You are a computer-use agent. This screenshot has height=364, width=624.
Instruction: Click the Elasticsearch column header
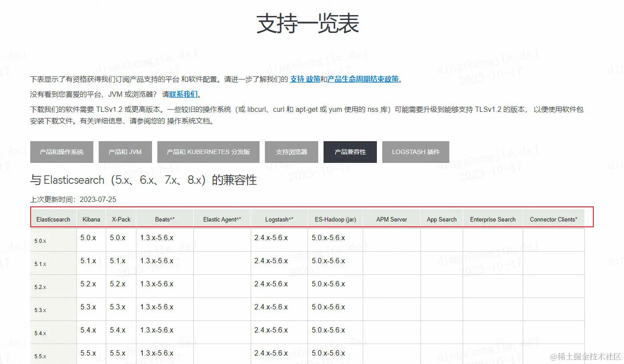click(53, 219)
